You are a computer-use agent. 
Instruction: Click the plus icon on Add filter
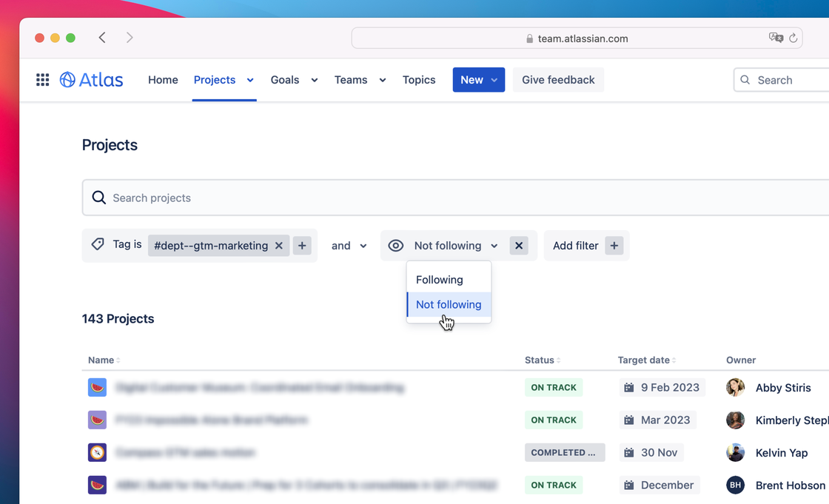coord(614,245)
